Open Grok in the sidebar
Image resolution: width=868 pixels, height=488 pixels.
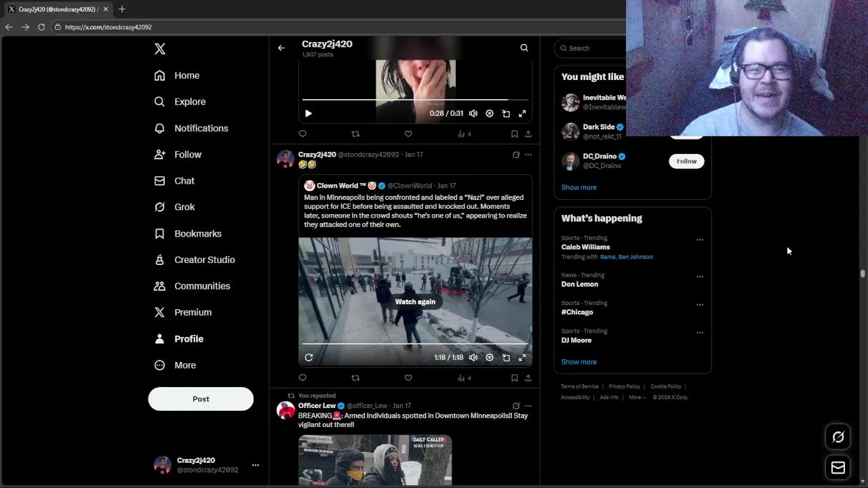[174, 207]
